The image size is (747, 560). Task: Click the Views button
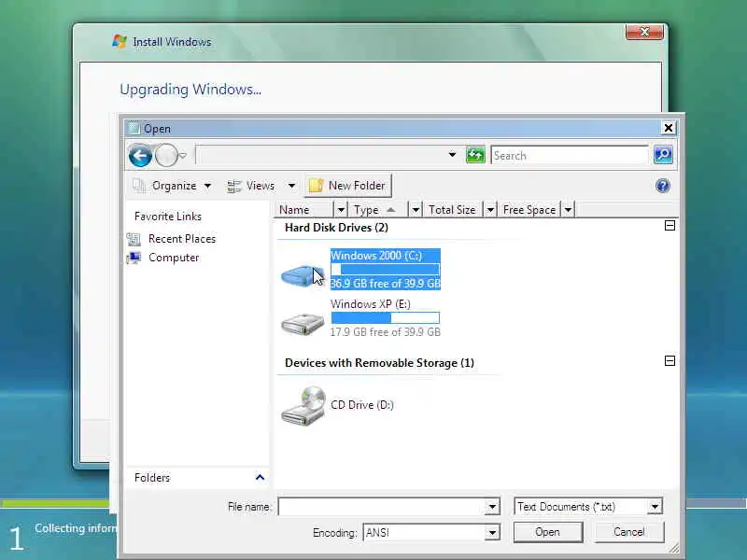(x=251, y=186)
